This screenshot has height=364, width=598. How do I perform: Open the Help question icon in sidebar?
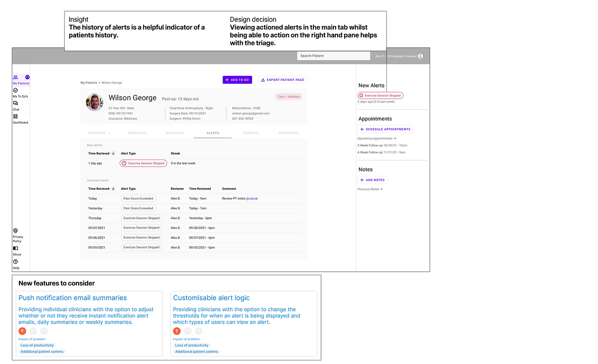tap(15, 262)
